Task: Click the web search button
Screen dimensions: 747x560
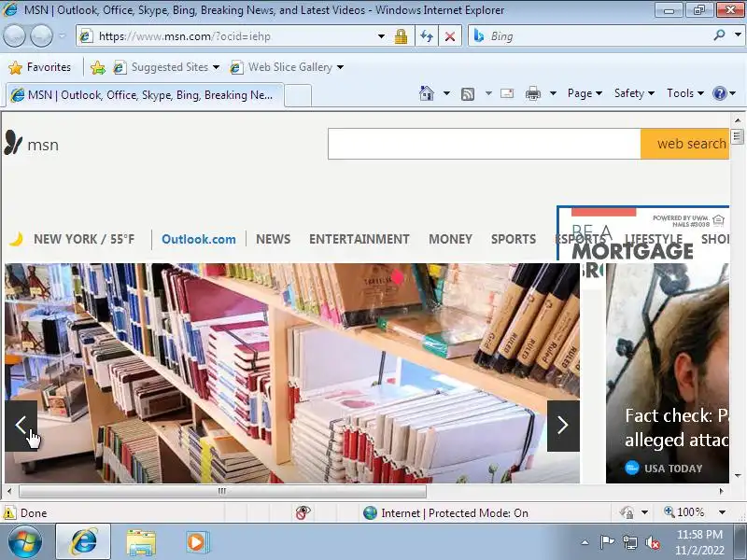Action: pos(685,144)
